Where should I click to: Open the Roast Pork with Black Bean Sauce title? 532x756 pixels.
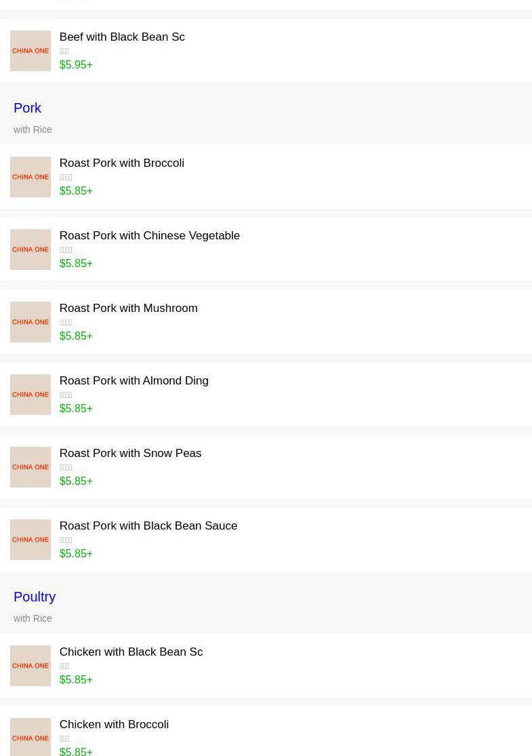pyautogui.click(x=148, y=526)
